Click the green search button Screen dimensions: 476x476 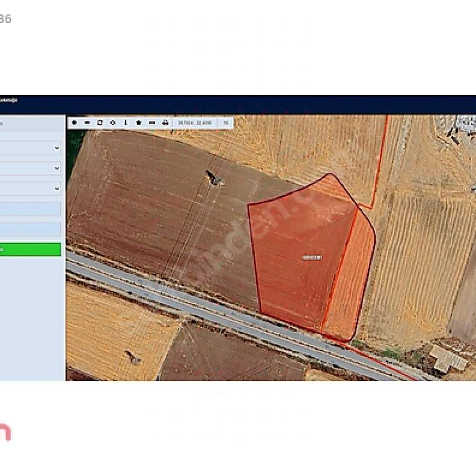click(x=30, y=249)
